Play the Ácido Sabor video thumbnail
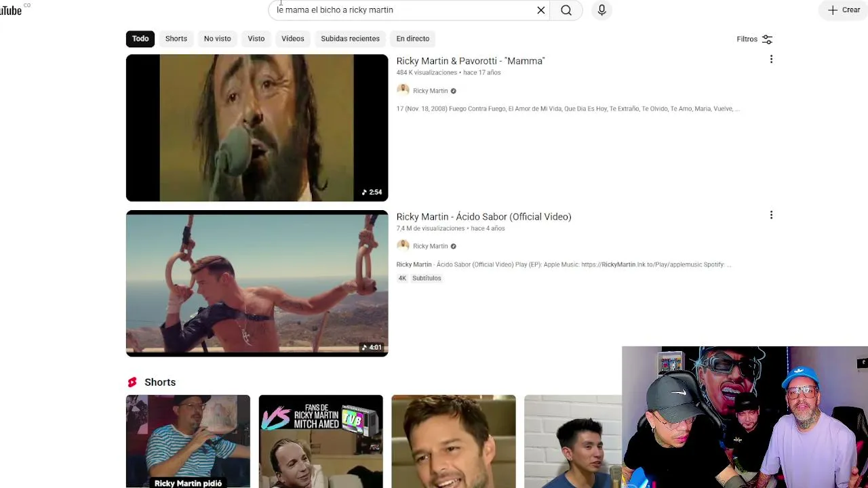 point(257,283)
